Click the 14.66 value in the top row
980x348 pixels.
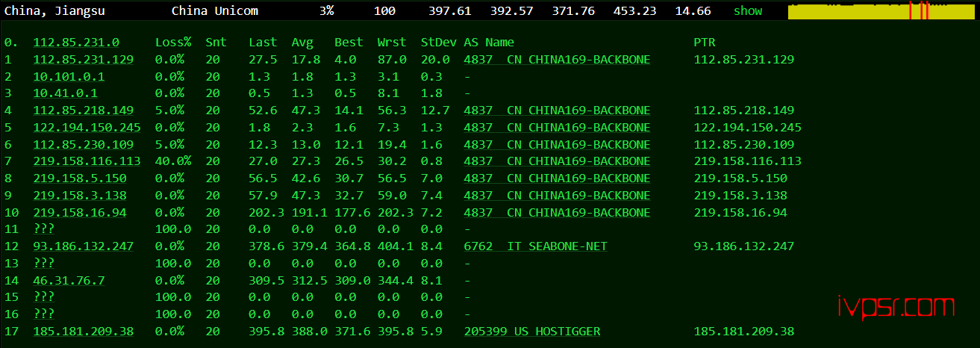pos(693,10)
